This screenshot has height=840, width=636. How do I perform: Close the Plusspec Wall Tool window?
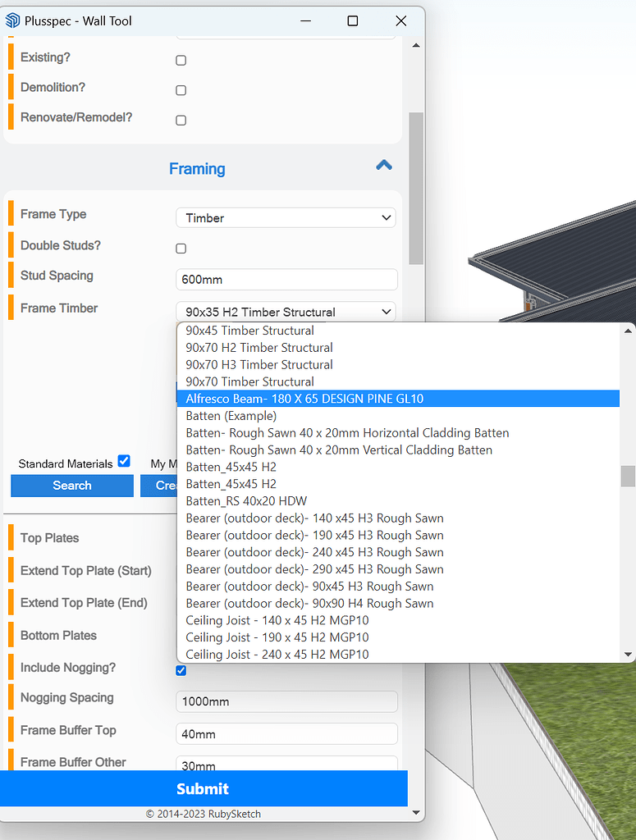(400, 21)
